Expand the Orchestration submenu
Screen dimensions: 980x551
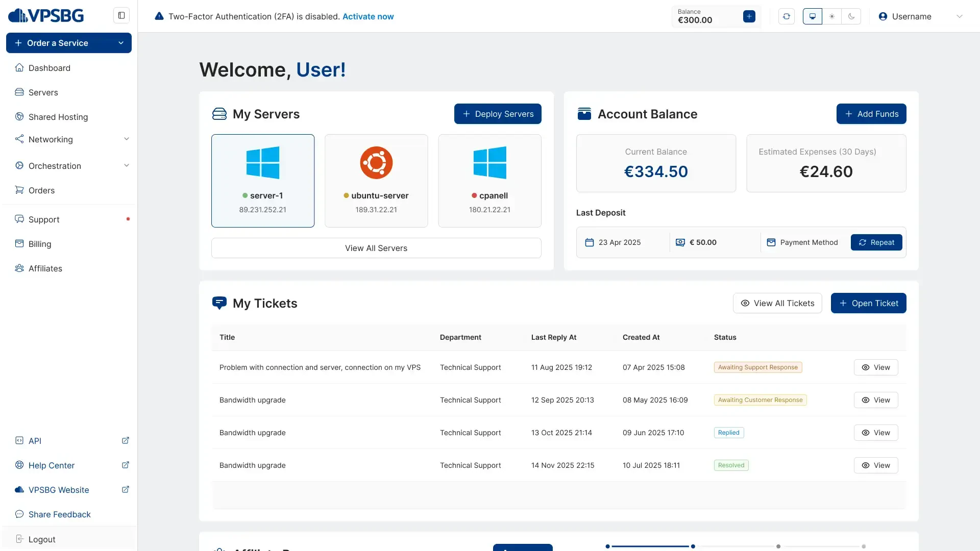pyautogui.click(x=126, y=166)
